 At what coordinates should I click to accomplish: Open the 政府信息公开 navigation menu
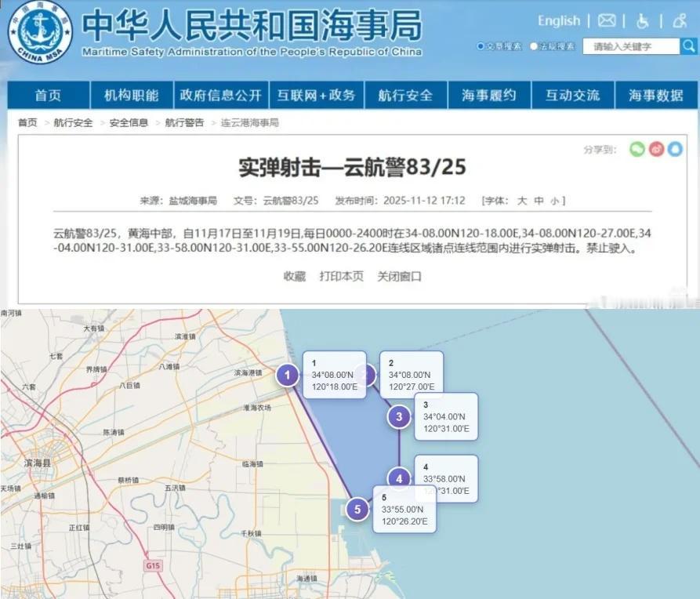point(223,95)
